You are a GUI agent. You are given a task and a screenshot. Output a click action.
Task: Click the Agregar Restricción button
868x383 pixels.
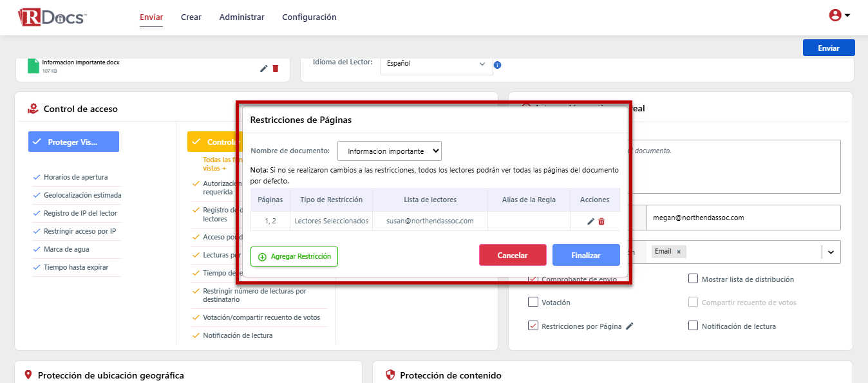[x=294, y=256]
